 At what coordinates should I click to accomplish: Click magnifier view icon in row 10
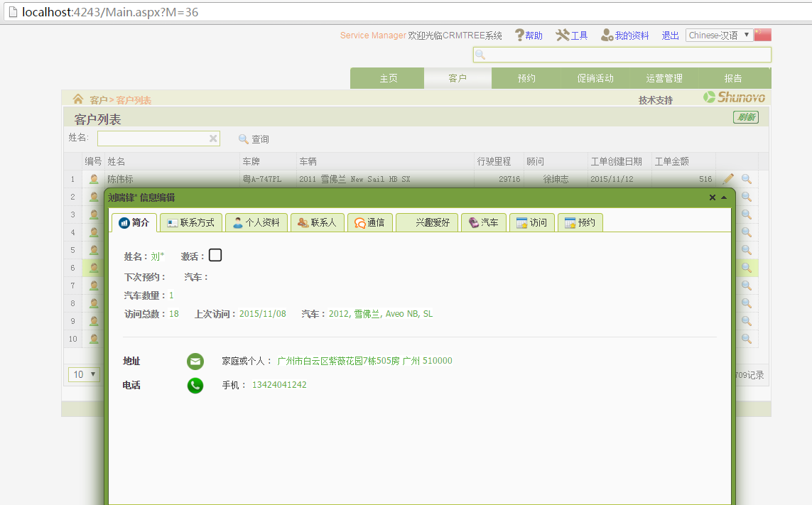[x=746, y=338]
